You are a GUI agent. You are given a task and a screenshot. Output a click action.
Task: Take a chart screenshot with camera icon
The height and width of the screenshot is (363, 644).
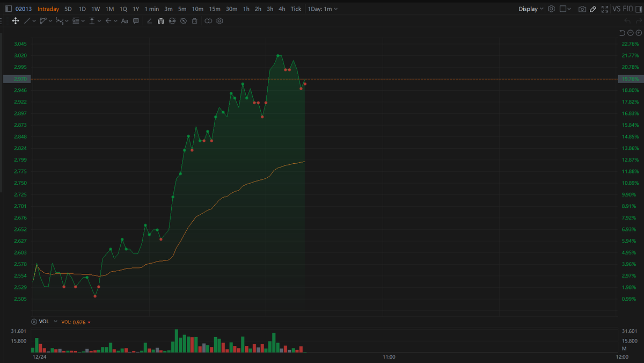pyautogui.click(x=582, y=9)
